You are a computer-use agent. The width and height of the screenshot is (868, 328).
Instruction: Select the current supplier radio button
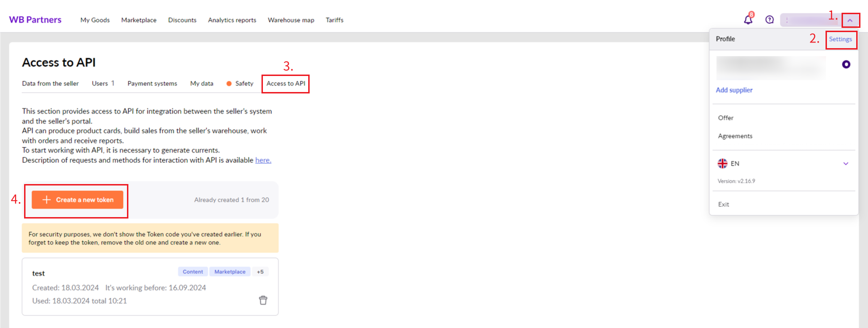click(846, 65)
